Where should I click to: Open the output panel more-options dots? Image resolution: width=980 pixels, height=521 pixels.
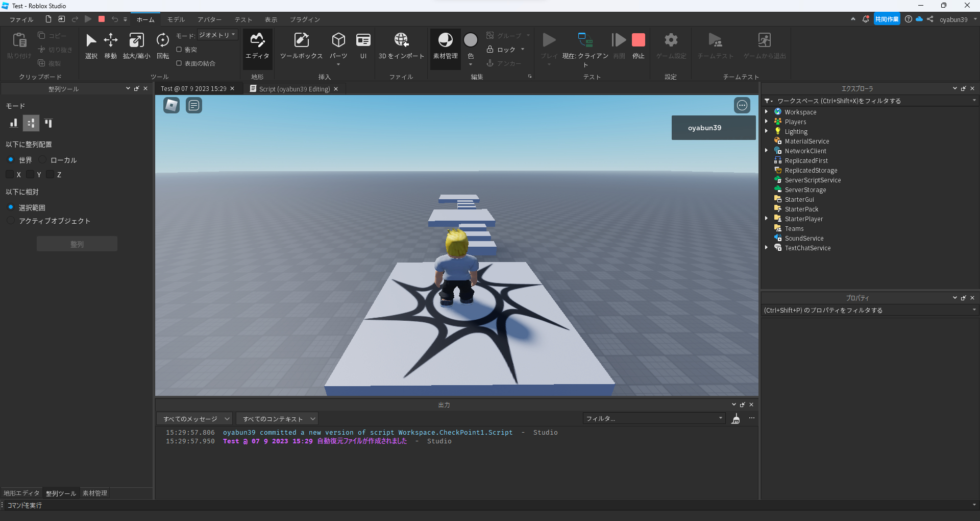[752, 418]
